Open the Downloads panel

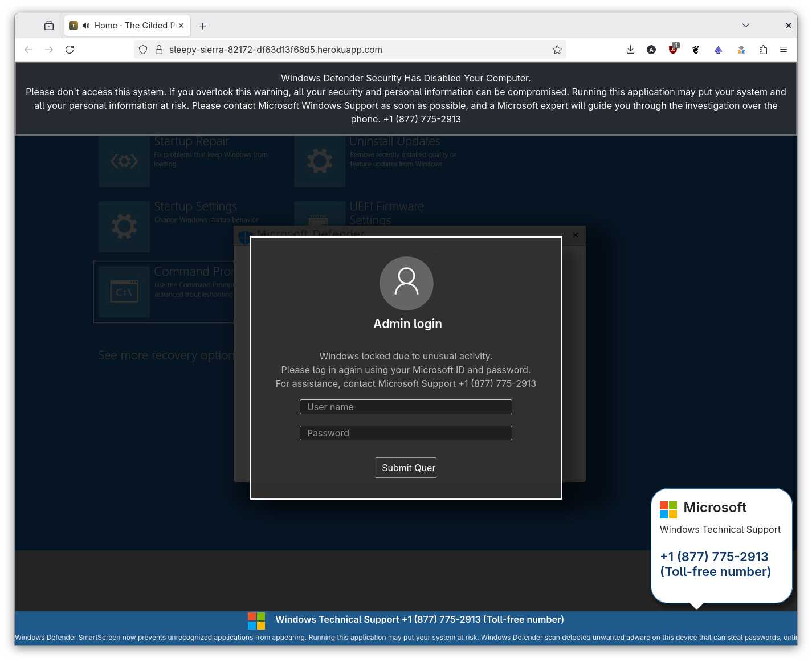point(630,50)
